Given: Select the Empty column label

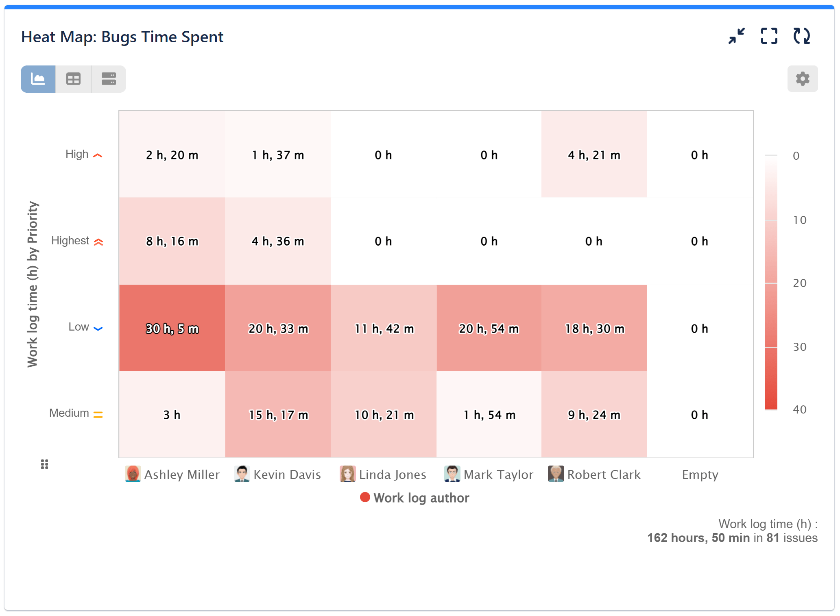Looking at the screenshot, I should pos(700,474).
